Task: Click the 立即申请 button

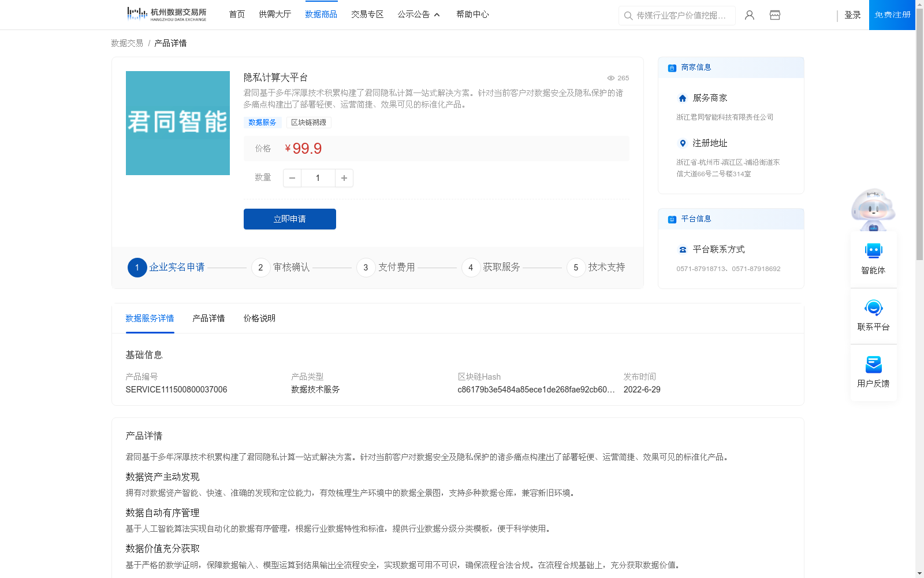Action: point(290,219)
